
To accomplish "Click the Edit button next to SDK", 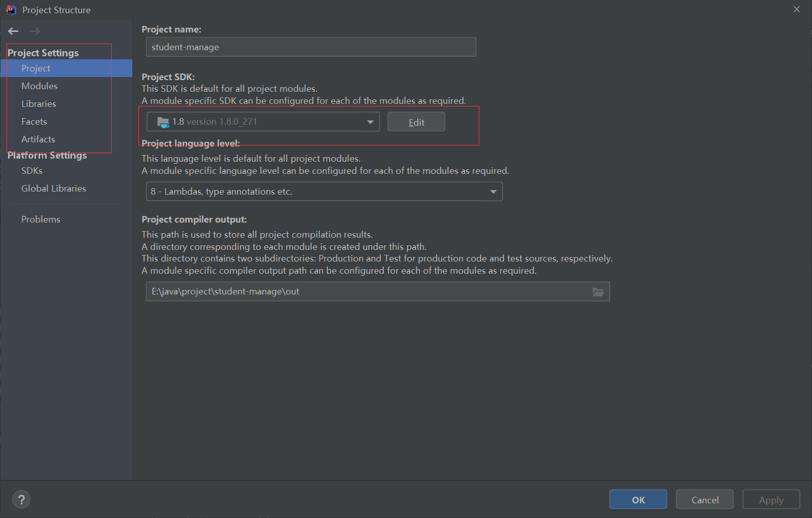I will [416, 122].
